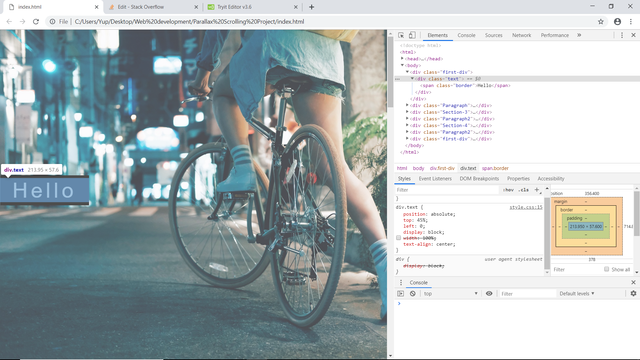Screen dimensions: 640x360
Task: Expand the div class Section-3 node
Action: coord(407,112)
